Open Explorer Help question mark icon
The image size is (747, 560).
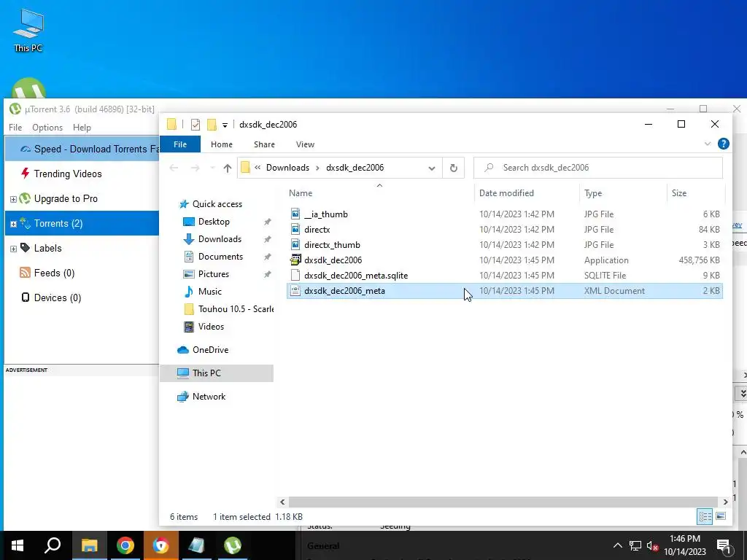click(723, 144)
